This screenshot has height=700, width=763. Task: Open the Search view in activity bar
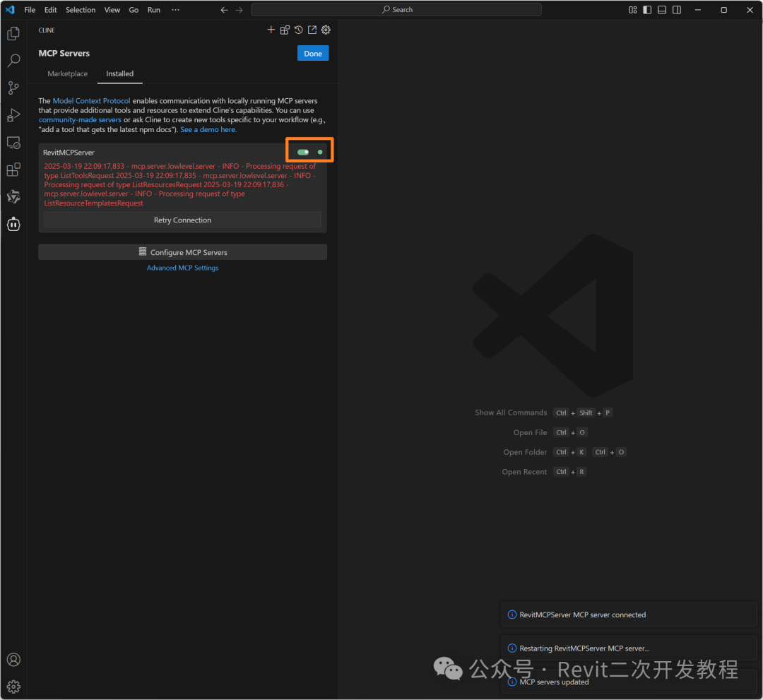tap(13, 60)
